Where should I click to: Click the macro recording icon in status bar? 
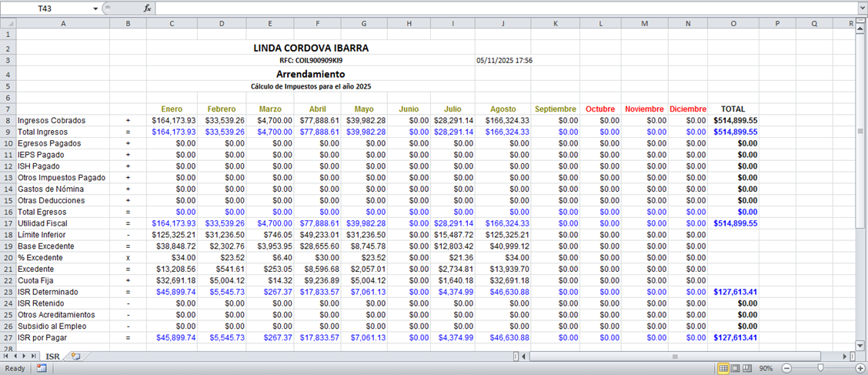point(41,369)
